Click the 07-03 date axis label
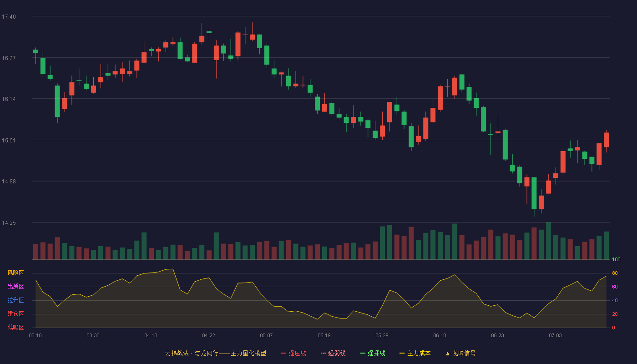 coord(555,335)
